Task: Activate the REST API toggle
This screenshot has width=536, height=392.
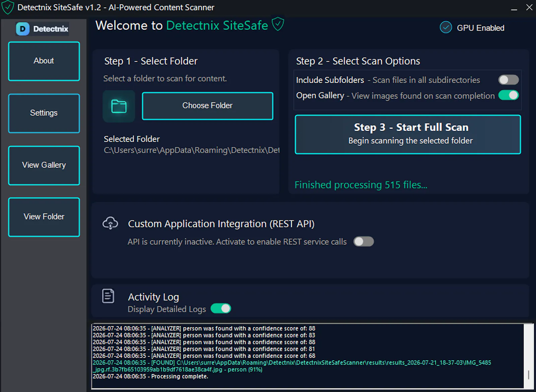Action: [x=363, y=241]
